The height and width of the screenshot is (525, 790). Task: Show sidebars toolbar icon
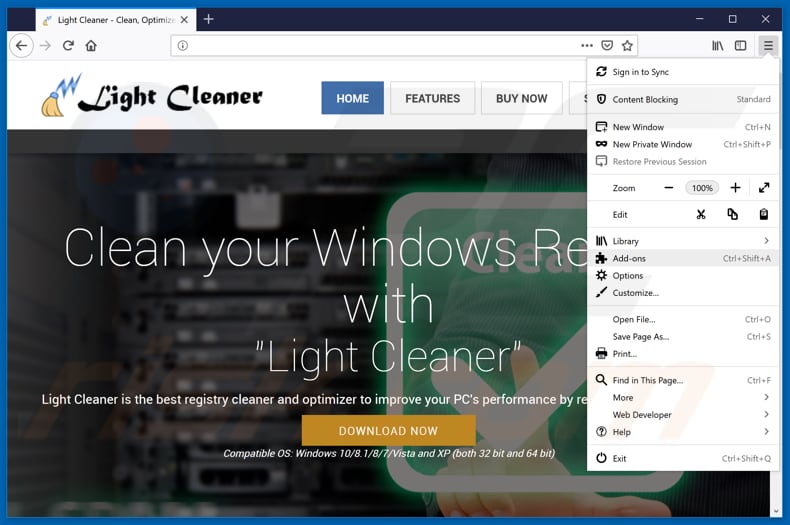tap(741, 46)
